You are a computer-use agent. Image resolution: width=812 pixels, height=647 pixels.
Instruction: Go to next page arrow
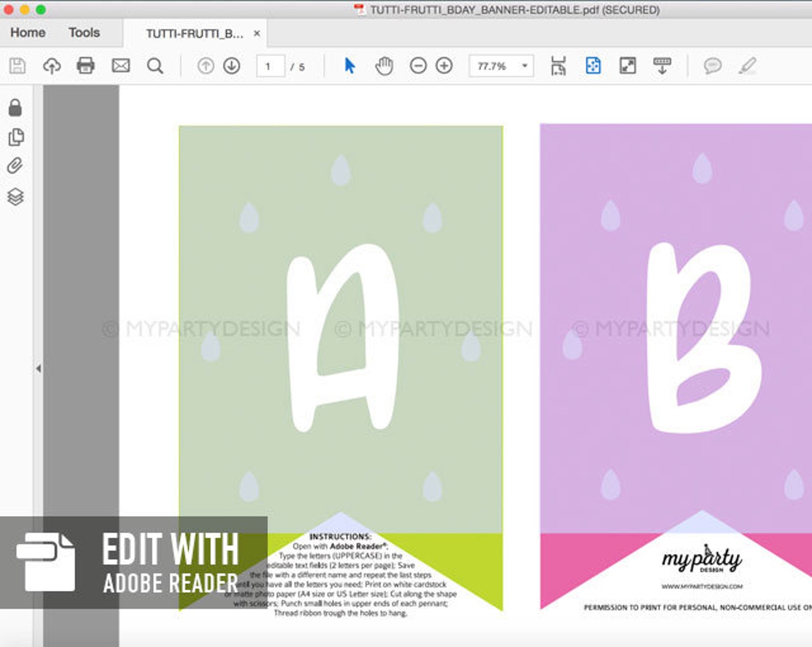pos(232,66)
